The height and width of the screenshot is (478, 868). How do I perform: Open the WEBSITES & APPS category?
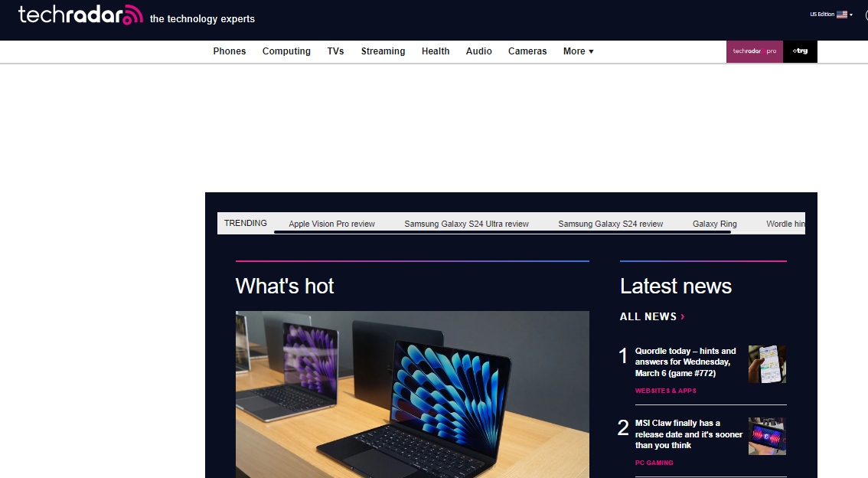(x=665, y=391)
